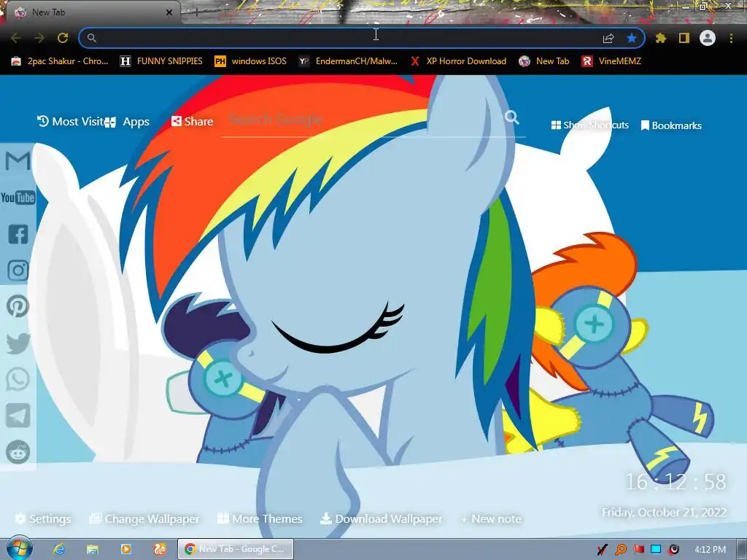Click the Friday, October 21, 2022 date text
This screenshot has width=747, height=560.
664,513
